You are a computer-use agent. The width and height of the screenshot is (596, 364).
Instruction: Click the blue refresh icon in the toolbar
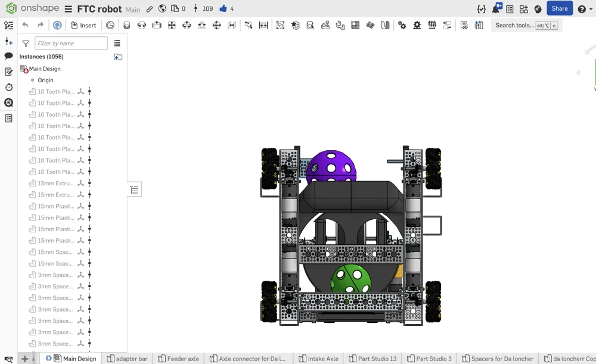pos(57,26)
